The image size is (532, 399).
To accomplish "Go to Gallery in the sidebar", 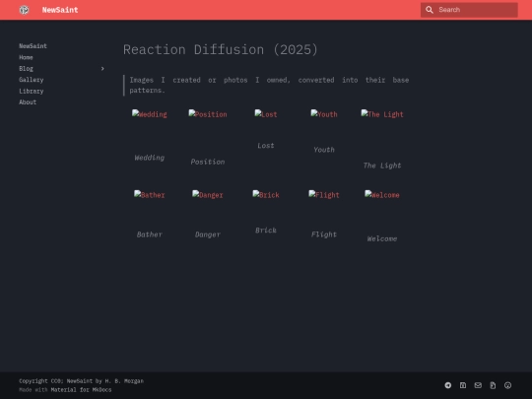I will click(x=32, y=80).
